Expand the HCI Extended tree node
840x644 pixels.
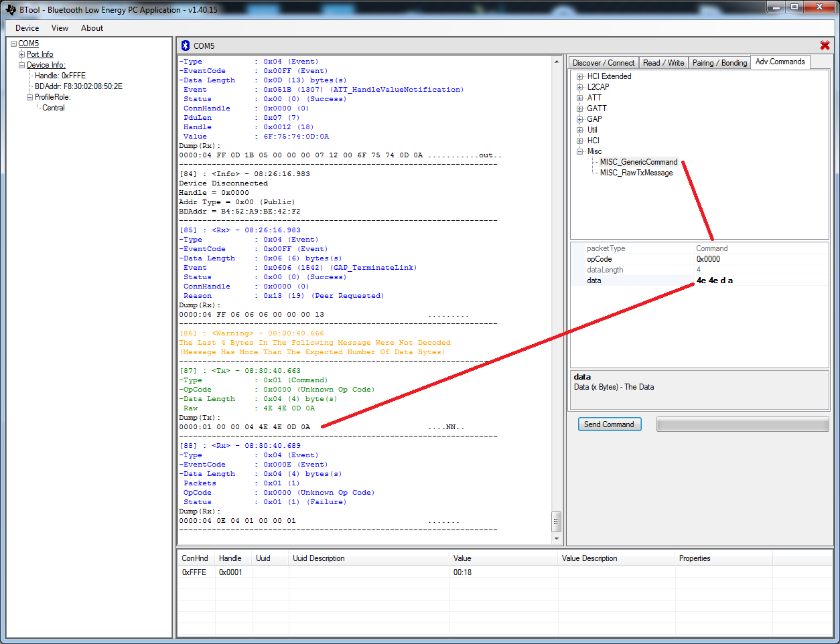click(580, 76)
